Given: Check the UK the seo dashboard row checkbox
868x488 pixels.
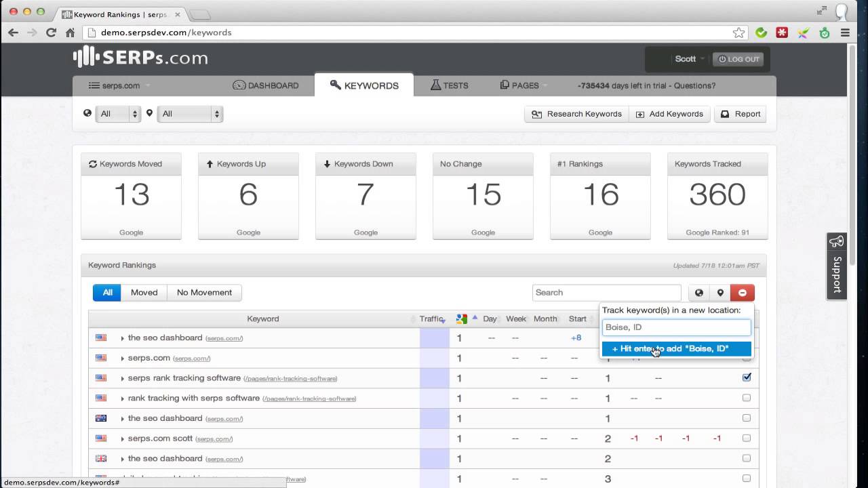Looking at the screenshot, I should pos(747,458).
